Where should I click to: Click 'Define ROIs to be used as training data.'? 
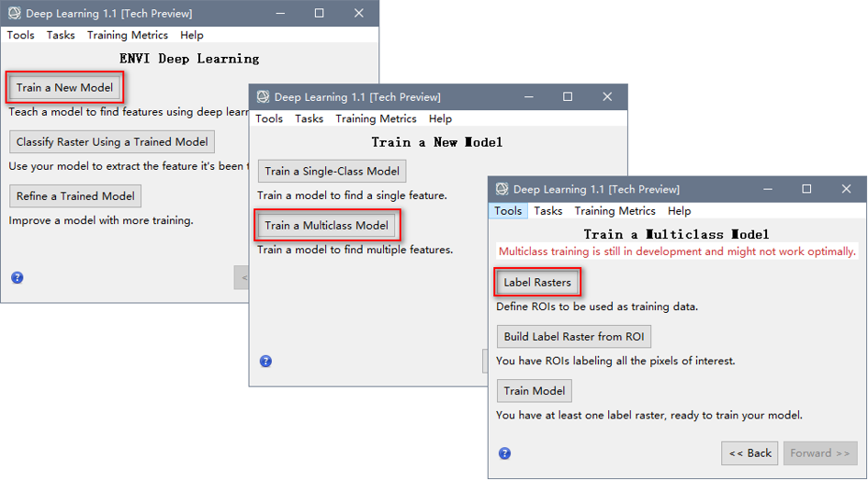597,307
